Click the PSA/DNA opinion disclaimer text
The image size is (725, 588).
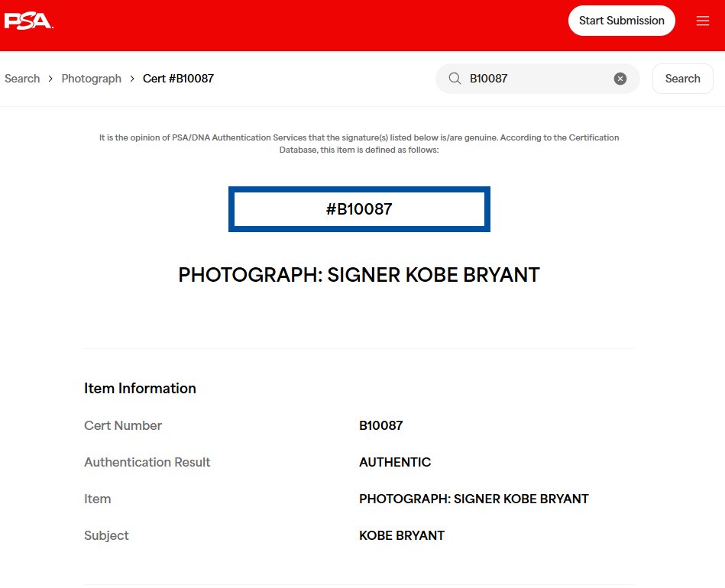(359, 144)
